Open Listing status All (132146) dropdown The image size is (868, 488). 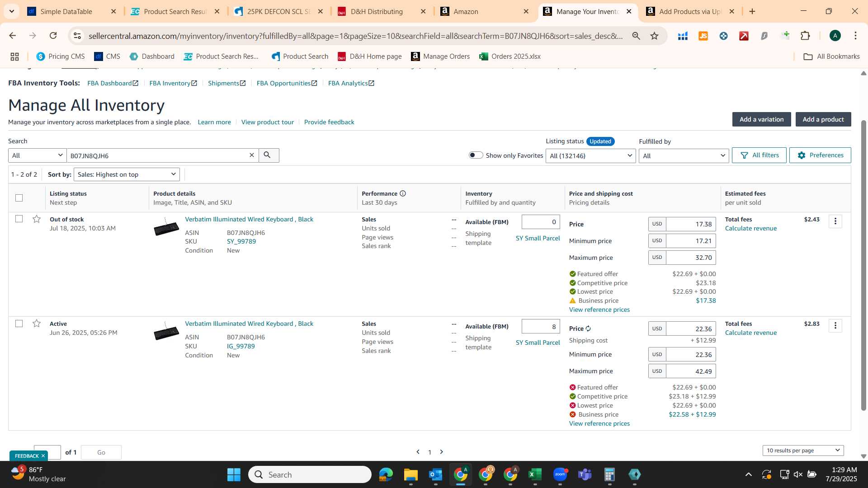tap(590, 156)
